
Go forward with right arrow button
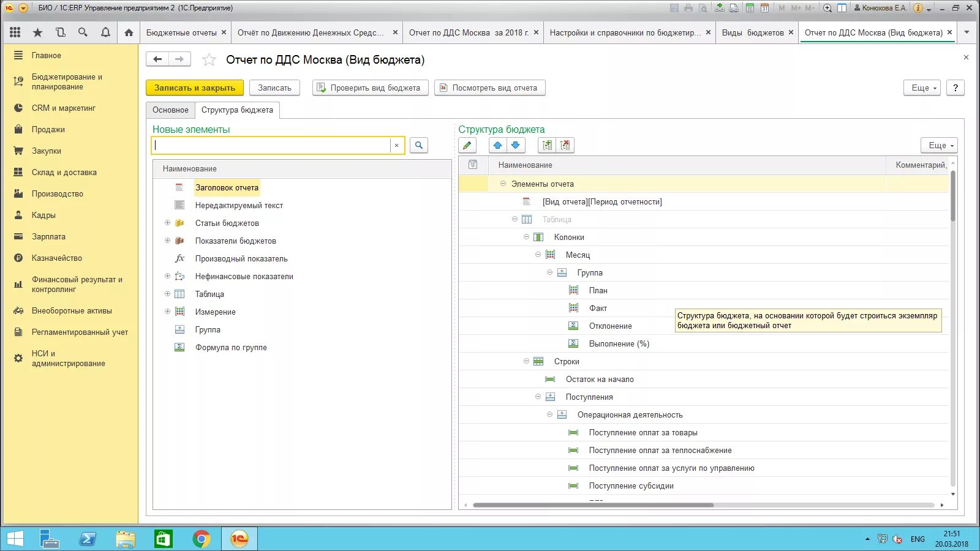click(x=179, y=59)
